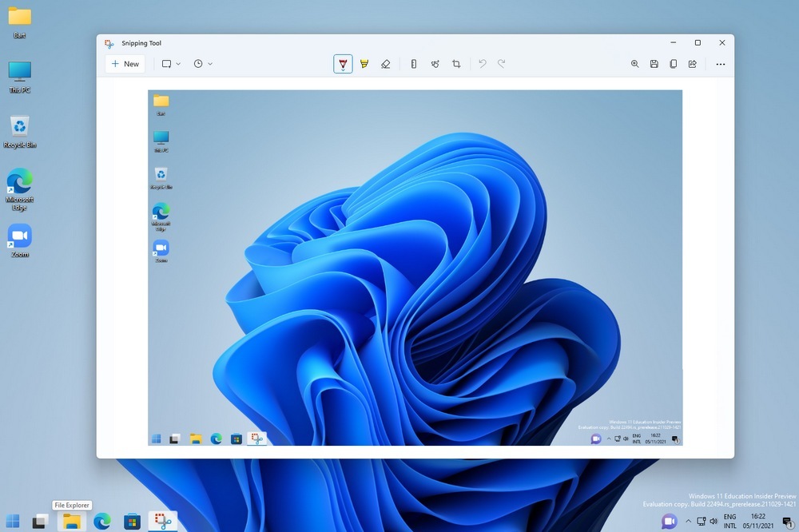Image resolution: width=799 pixels, height=532 pixels.
Task: Open the See more three-dots menu
Action: pos(720,64)
